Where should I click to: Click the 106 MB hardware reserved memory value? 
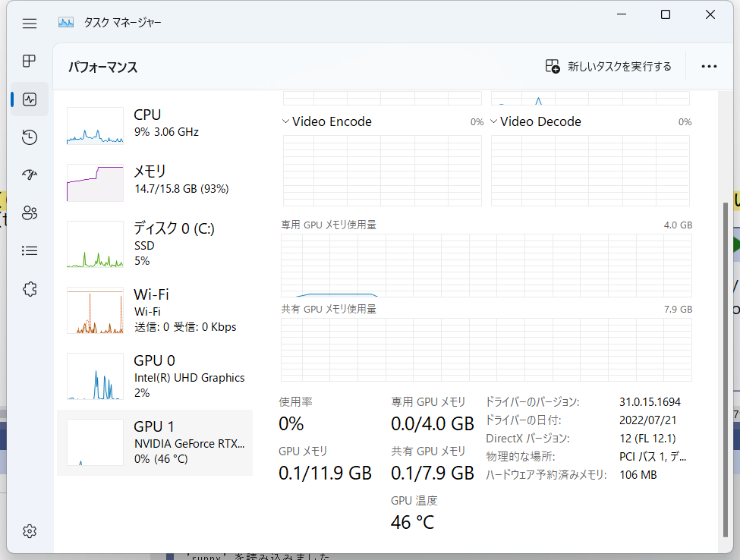pos(638,475)
